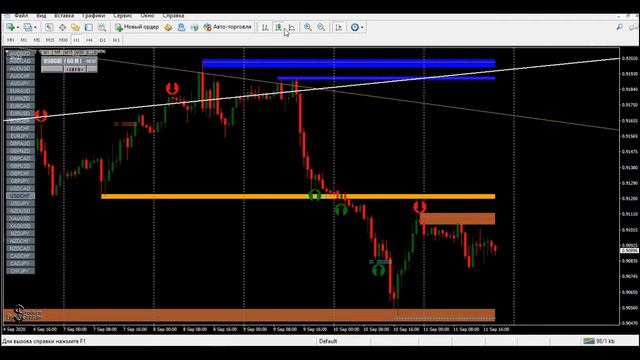The image size is (640, 360).
Task: Select the M1 timeframe button
Action: 24,40
